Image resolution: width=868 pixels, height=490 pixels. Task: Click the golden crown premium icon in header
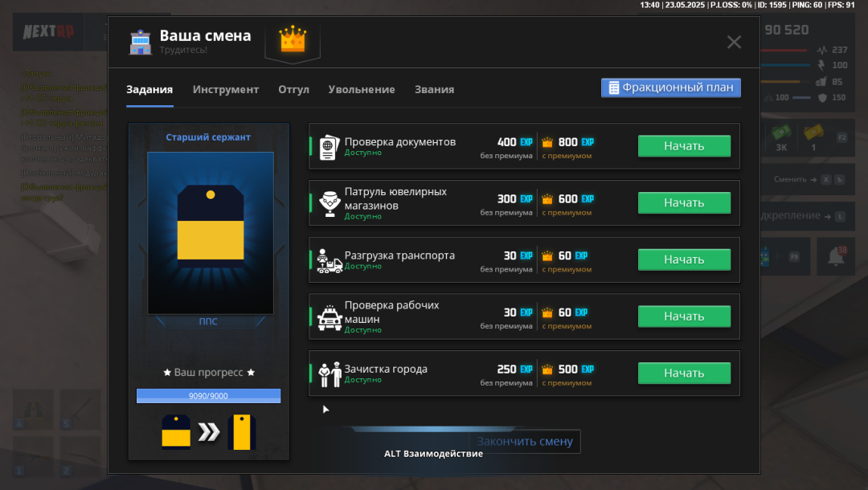293,39
